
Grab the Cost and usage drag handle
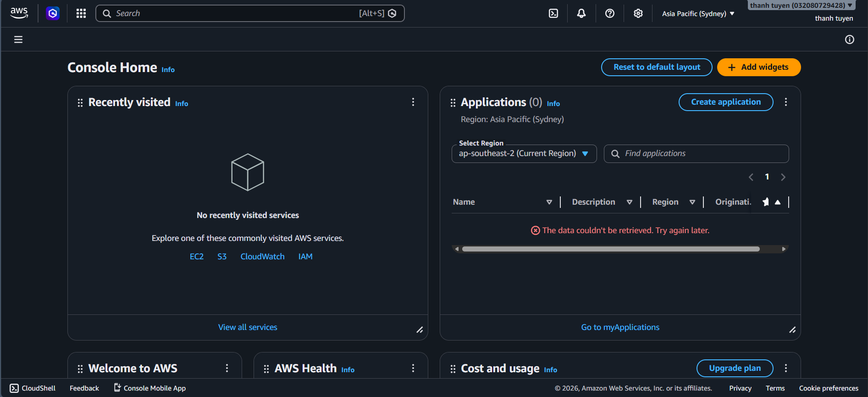453,369
